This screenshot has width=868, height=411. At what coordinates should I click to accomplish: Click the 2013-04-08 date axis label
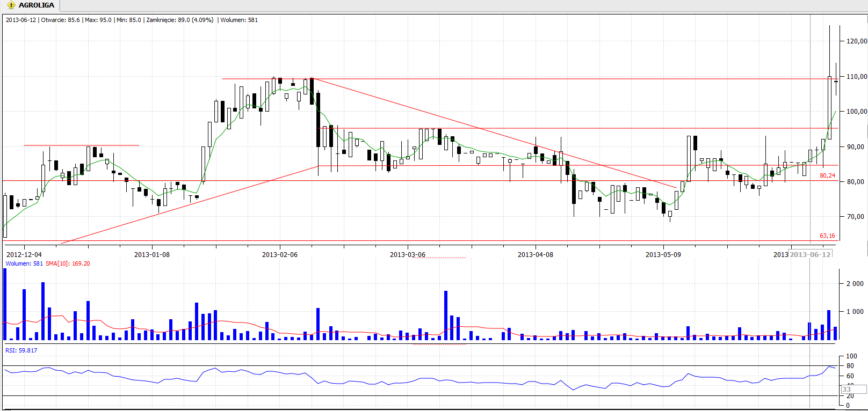[535, 255]
